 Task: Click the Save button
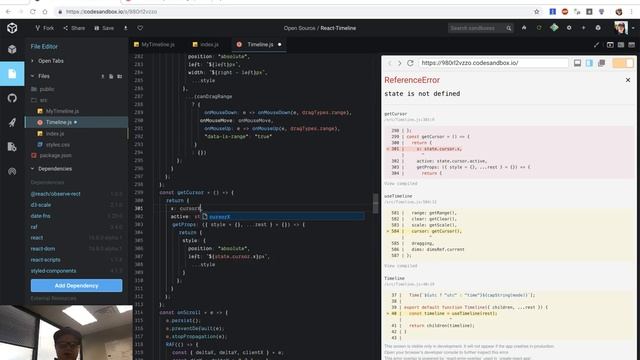point(104,28)
